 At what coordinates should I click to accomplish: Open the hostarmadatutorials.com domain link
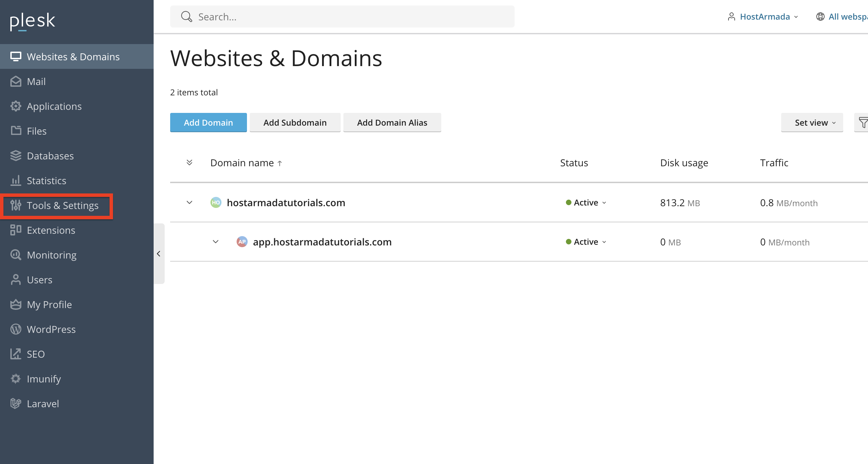coord(286,203)
